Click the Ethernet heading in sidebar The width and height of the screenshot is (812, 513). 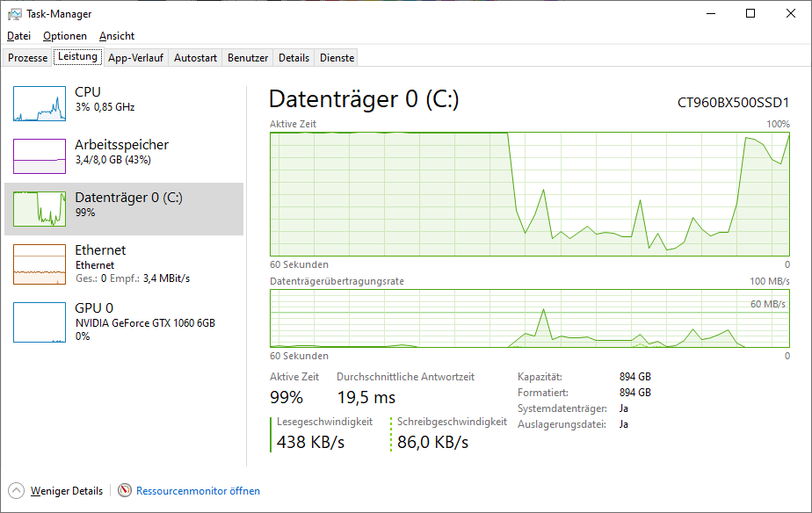pos(100,250)
